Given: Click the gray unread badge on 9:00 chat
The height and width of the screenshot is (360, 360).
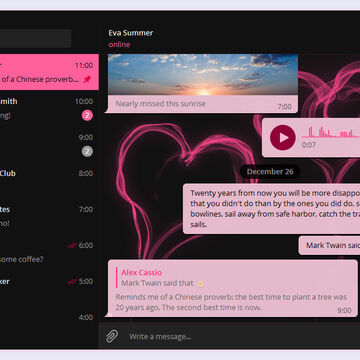Looking at the screenshot, I should pyautogui.click(x=87, y=152).
